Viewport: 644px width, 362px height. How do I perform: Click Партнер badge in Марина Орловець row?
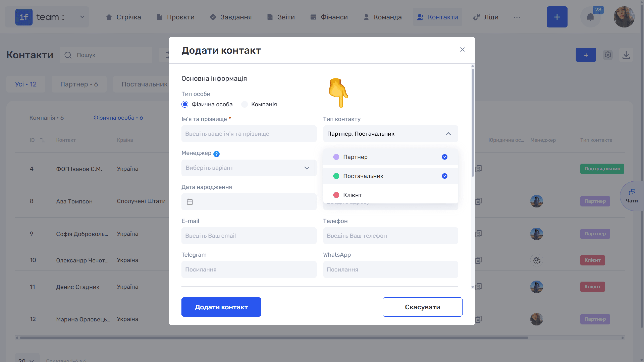(595, 319)
